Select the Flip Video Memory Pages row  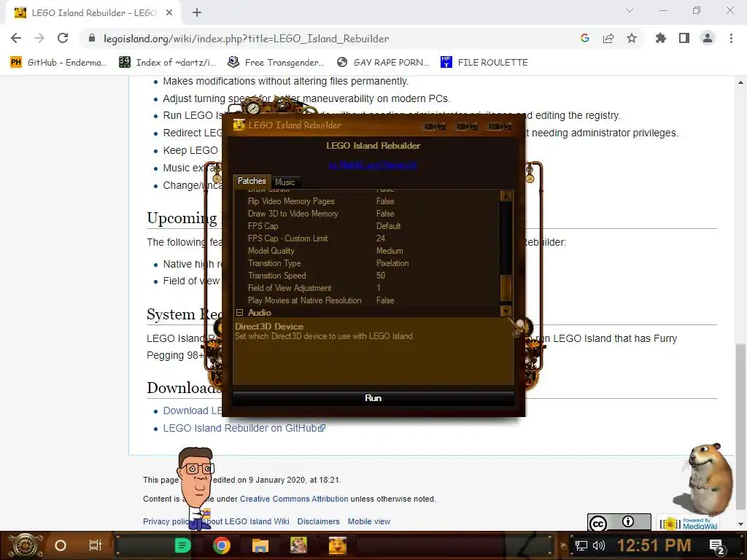(x=367, y=201)
